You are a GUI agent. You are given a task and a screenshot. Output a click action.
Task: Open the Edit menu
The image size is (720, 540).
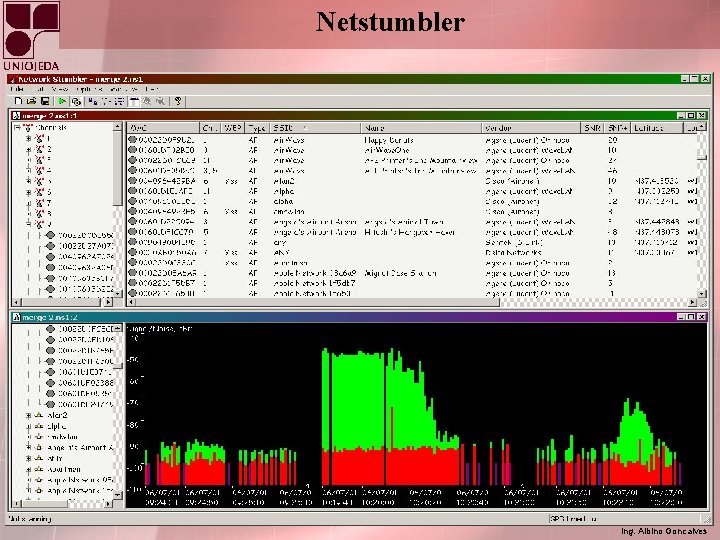click(40, 89)
